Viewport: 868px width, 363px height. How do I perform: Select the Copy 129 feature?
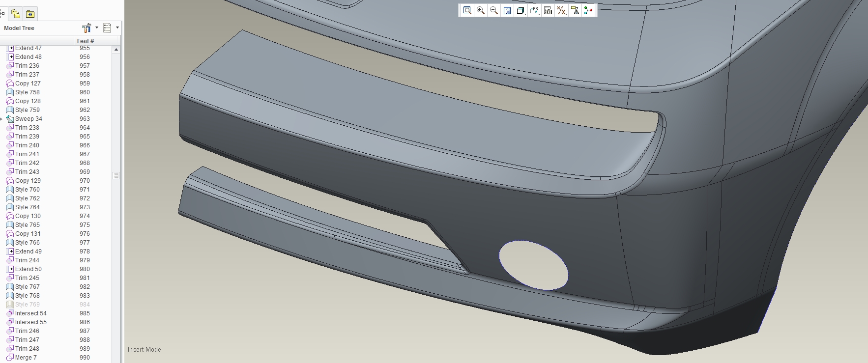pyautogui.click(x=28, y=181)
